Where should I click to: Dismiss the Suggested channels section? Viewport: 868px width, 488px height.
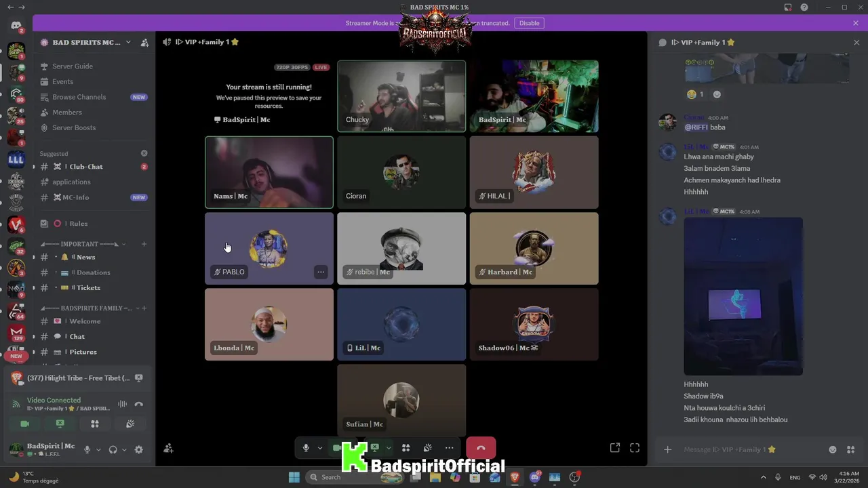pos(144,154)
